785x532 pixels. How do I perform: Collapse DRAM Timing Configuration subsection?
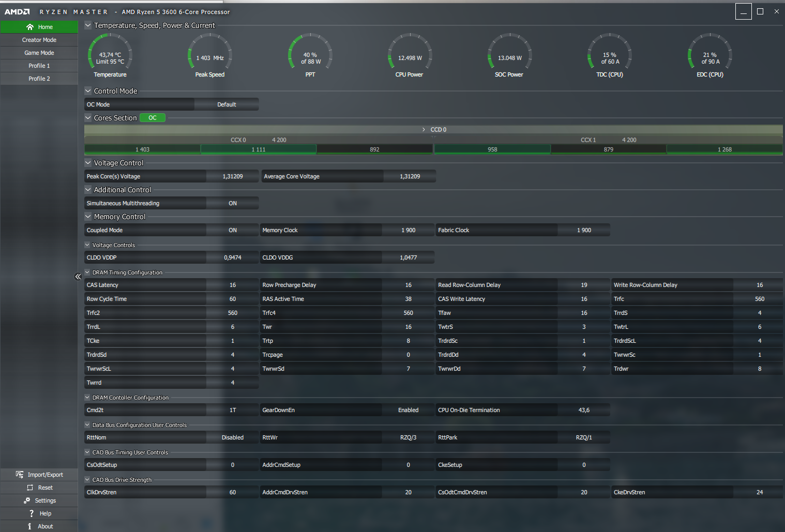(x=87, y=272)
